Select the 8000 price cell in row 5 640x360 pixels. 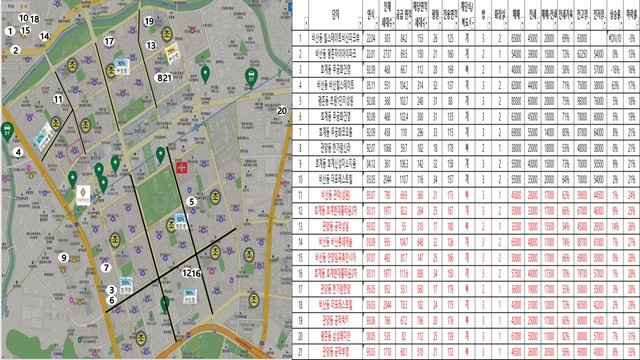516,101
